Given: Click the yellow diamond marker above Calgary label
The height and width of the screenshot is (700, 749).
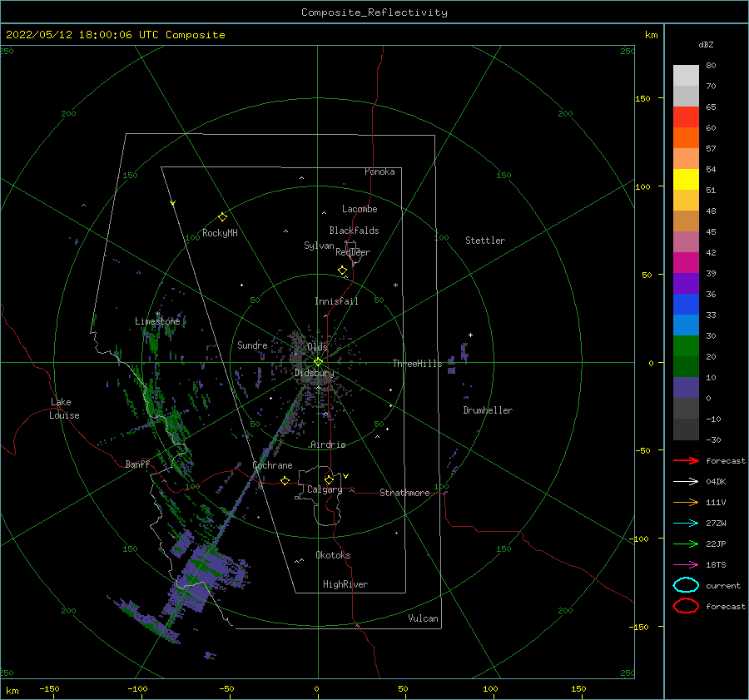Looking at the screenshot, I should (329, 479).
